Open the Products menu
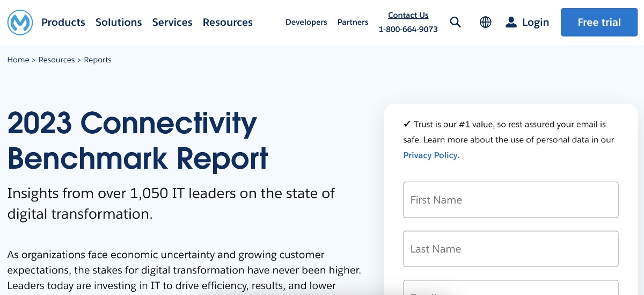The height and width of the screenshot is (295, 644). pyautogui.click(x=63, y=22)
